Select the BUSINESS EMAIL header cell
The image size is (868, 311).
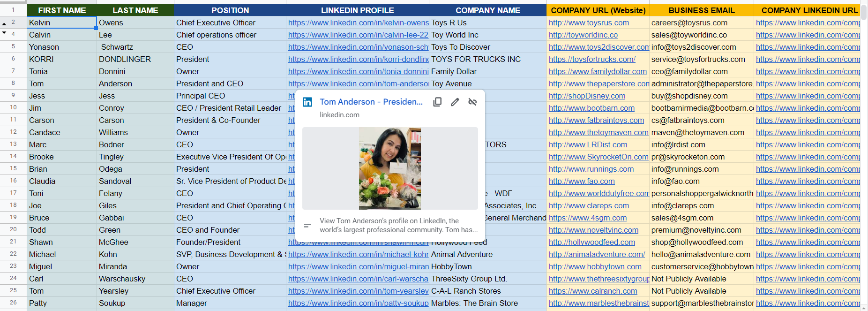tap(702, 10)
